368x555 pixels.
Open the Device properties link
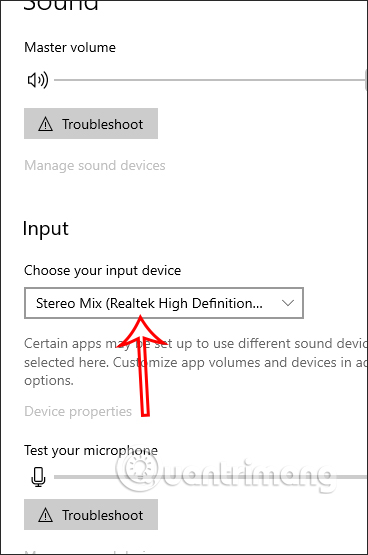tap(78, 411)
